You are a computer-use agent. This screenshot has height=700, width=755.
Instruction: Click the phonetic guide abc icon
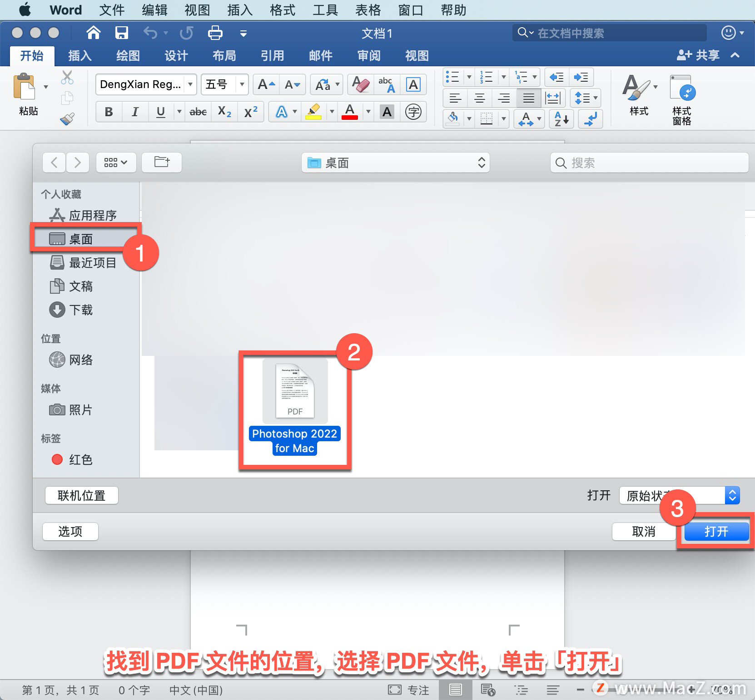[x=387, y=84]
